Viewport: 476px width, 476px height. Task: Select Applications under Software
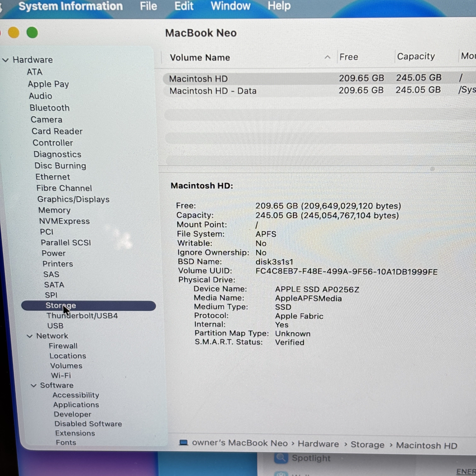pyautogui.click(x=76, y=405)
